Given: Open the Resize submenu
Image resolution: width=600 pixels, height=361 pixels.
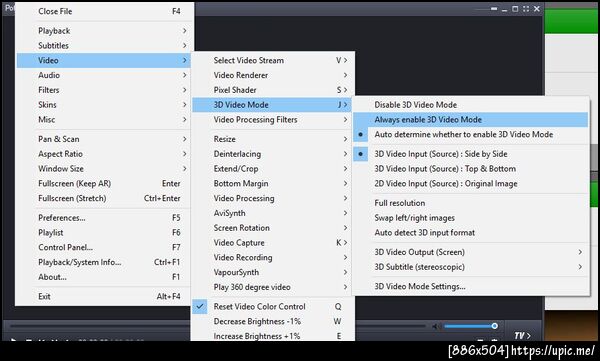Looking at the screenshot, I should [272, 139].
